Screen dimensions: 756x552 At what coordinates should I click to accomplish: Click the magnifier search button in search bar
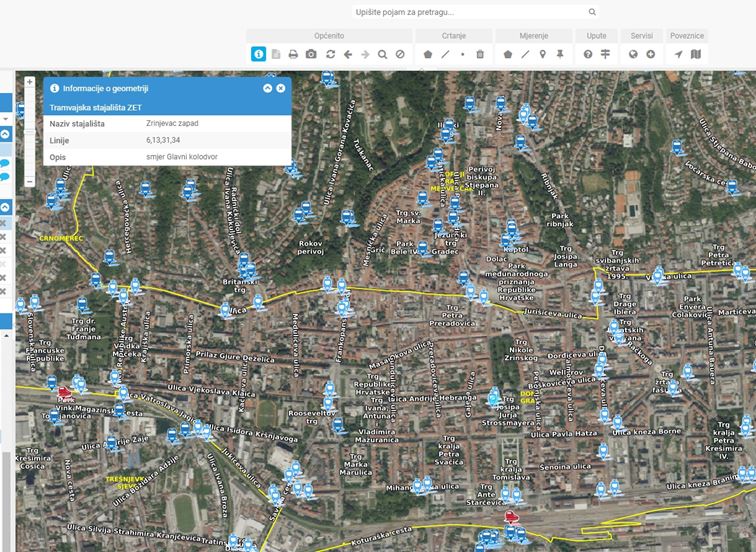point(592,12)
